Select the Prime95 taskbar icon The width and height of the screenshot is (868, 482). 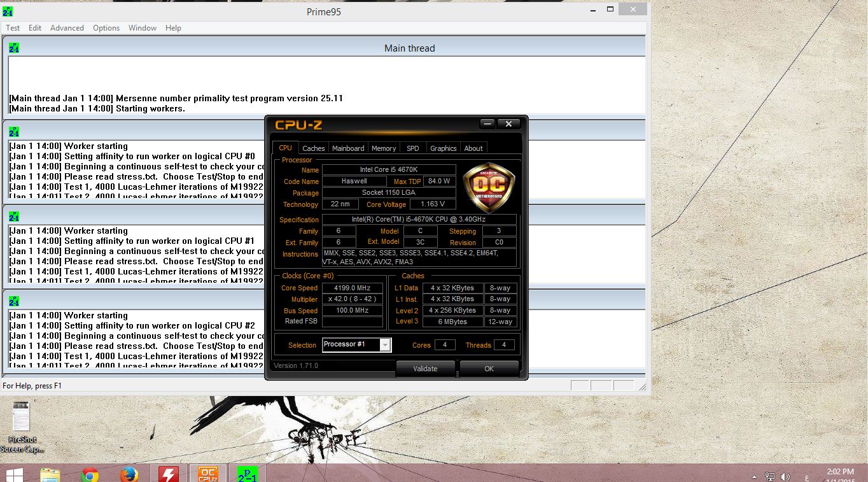(247, 474)
